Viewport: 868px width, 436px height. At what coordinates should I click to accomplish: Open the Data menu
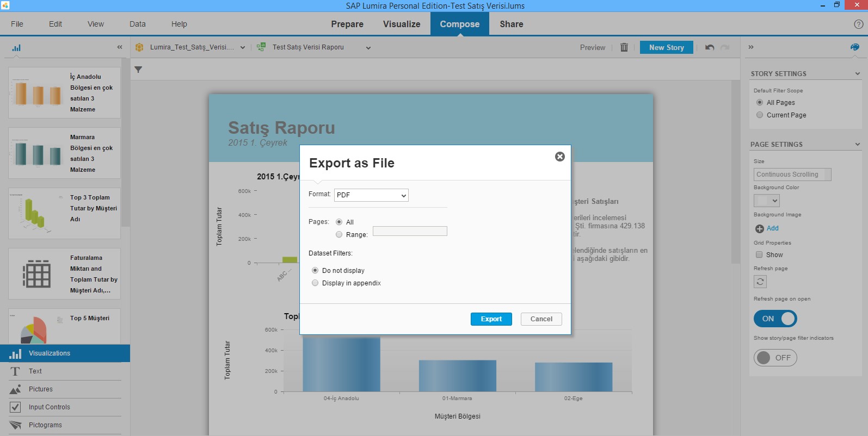(137, 24)
